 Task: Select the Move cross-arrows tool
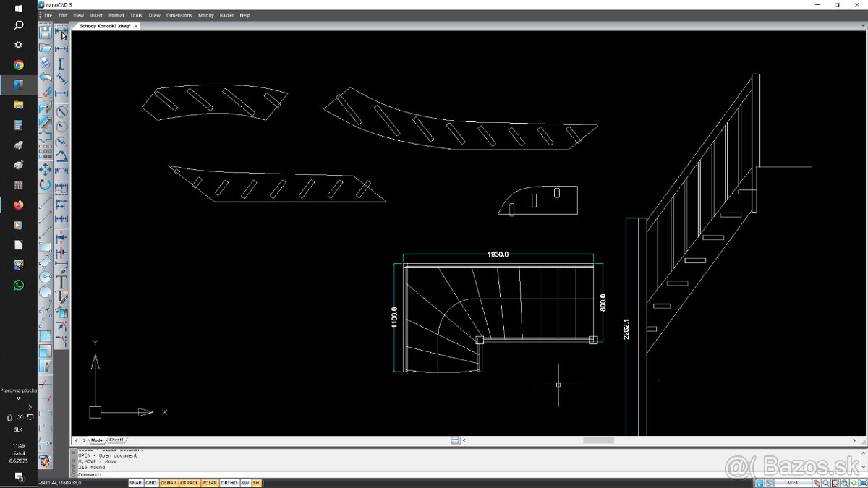click(x=45, y=168)
